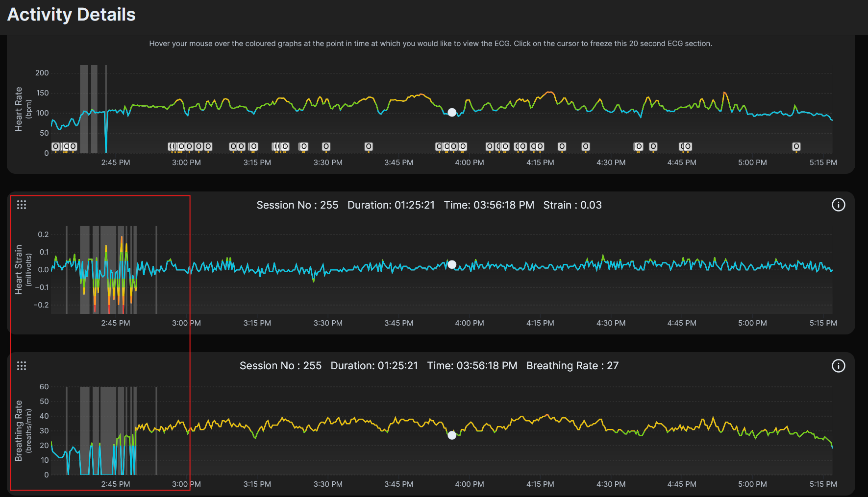Open the event marker around 4:20 PM
The height and width of the screenshot is (497, 868).
pos(562,146)
